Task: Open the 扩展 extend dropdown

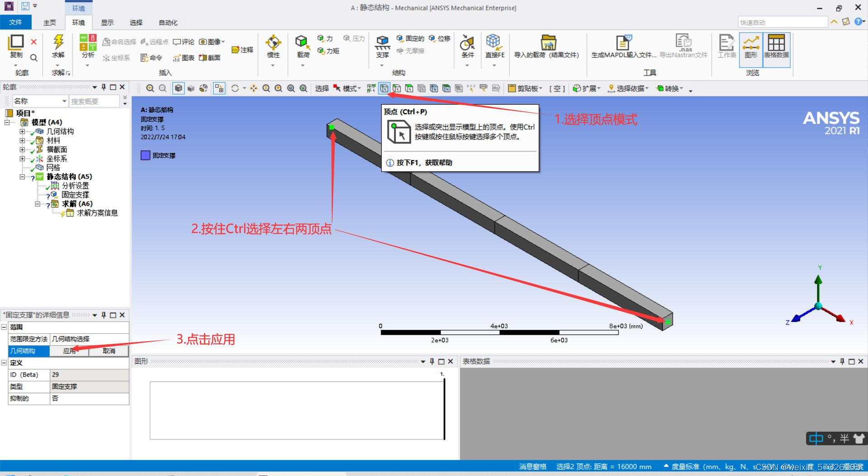Action: tap(586, 88)
